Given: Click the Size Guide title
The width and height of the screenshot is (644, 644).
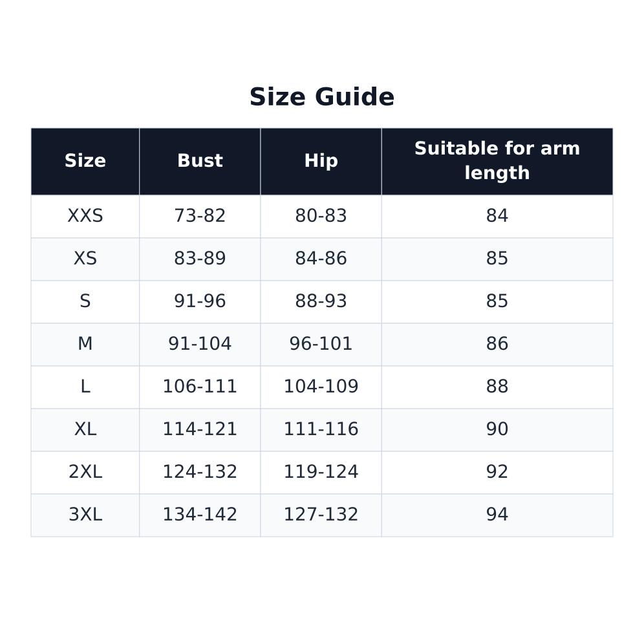Looking at the screenshot, I should coord(321,97).
